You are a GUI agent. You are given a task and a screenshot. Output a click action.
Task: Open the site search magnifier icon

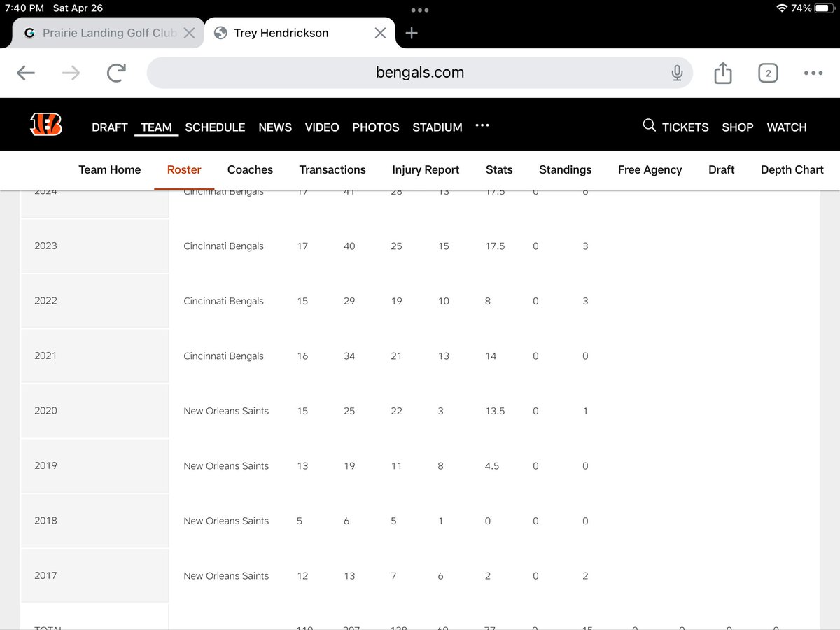point(649,125)
